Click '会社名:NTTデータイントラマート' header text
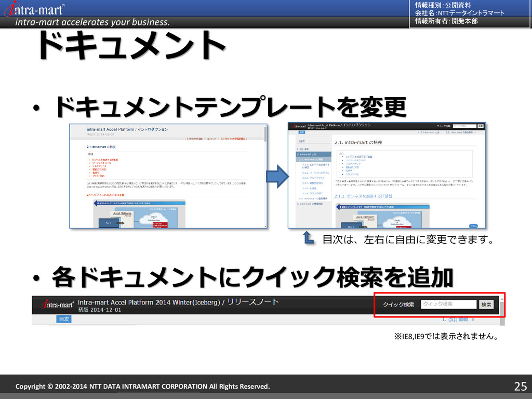 pyautogui.click(x=459, y=13)
